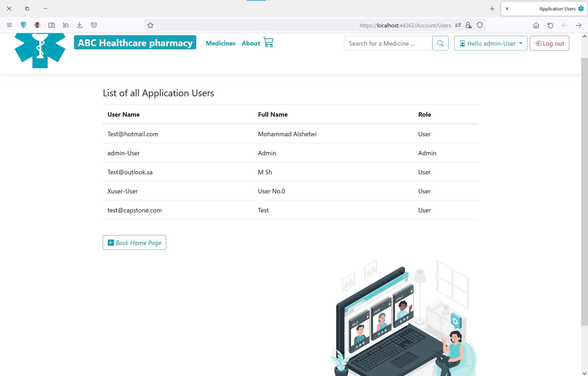The image size is (588, 376).
Task: Reload the current page
Action: pos(550,25)
